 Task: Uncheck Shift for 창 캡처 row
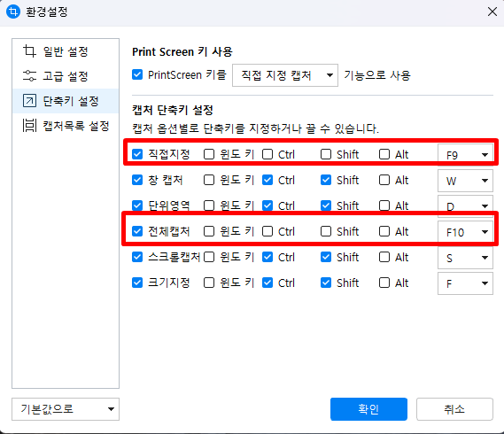coord(326,180)
